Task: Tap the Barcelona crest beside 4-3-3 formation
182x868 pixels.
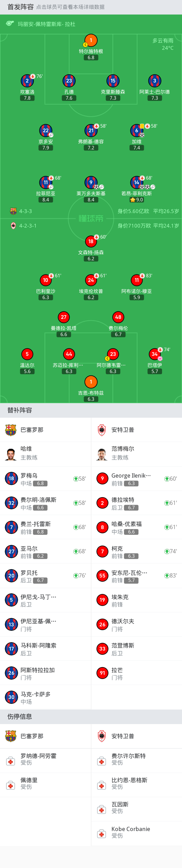Action: tap(13, 211)
